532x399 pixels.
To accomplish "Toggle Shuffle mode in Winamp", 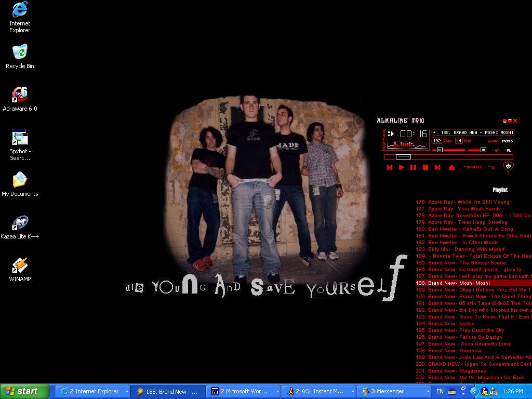I will click(473, 167).
